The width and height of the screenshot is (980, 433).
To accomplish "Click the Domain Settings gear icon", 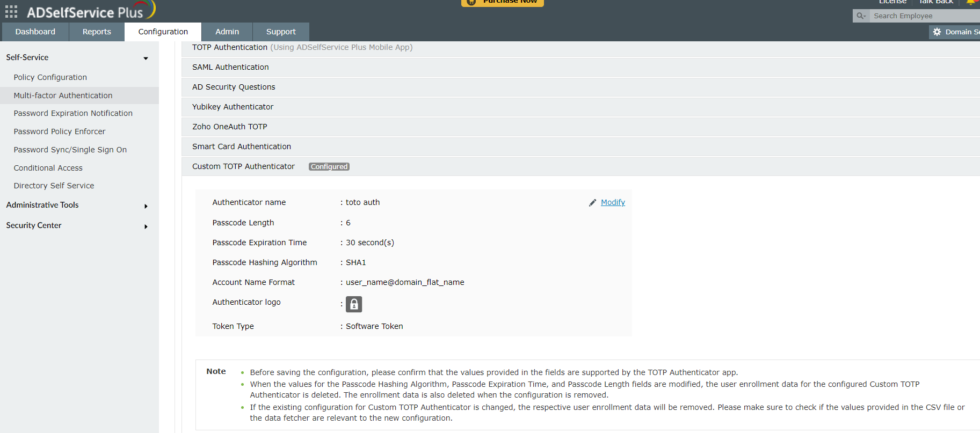I will coord(937,32).
